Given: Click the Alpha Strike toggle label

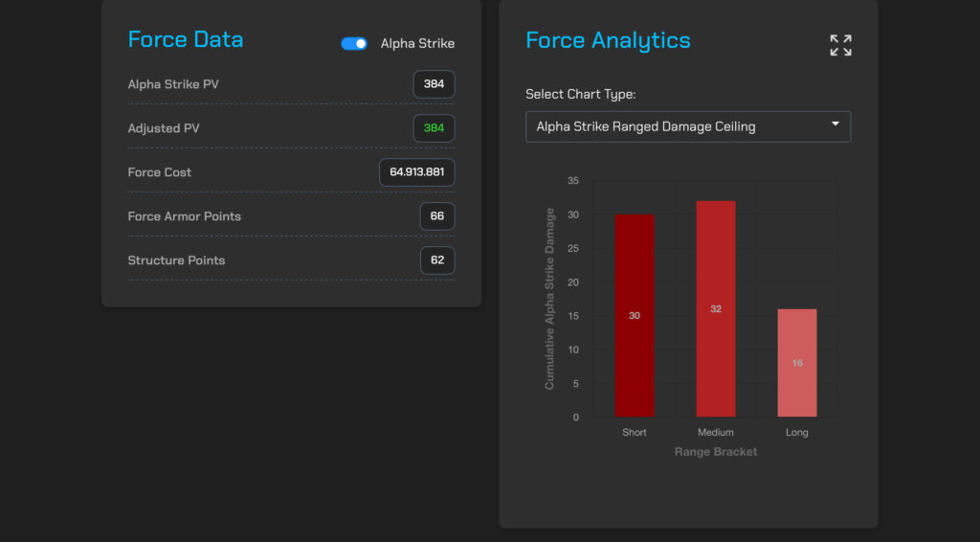Looking at the screenshot, I should pos(417,43).
